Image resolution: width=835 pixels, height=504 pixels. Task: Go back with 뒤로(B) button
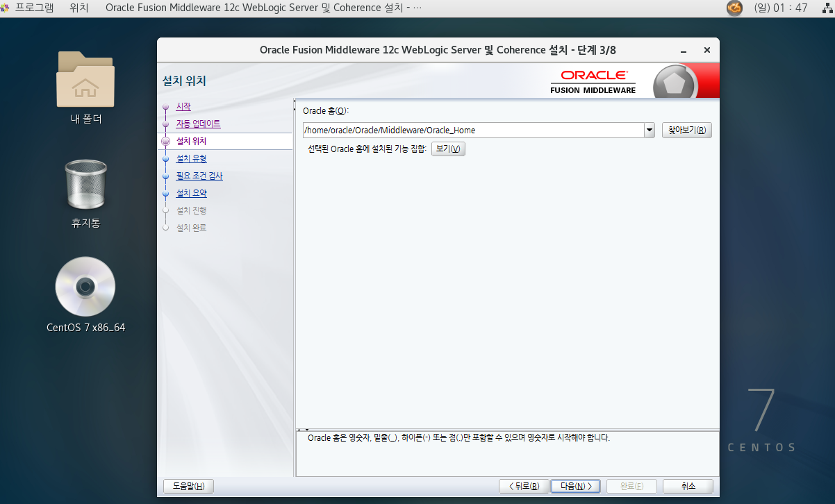[524, 486]
